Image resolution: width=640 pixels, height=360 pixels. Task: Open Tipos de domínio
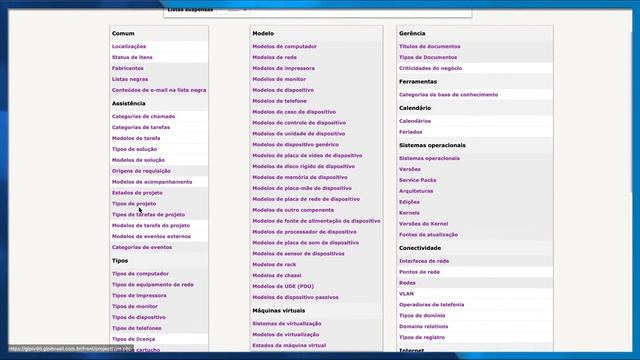422,316
